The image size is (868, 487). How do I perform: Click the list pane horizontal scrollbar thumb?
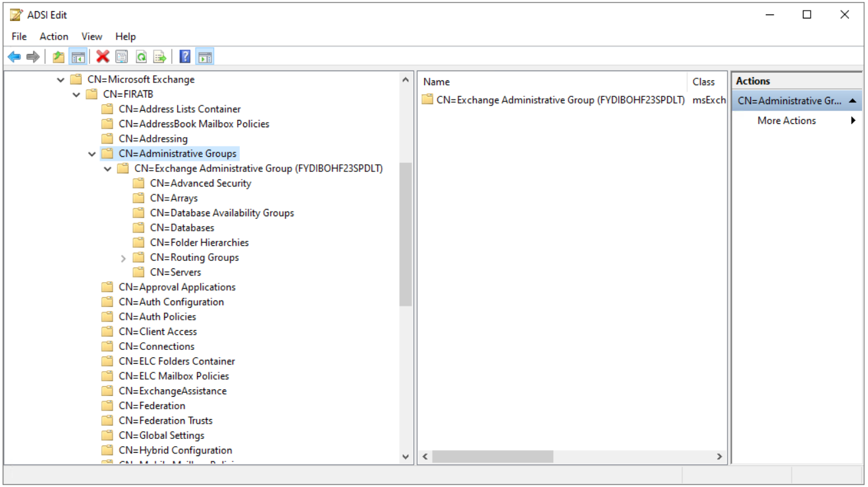pyautogui.click(x=493, y=457)
